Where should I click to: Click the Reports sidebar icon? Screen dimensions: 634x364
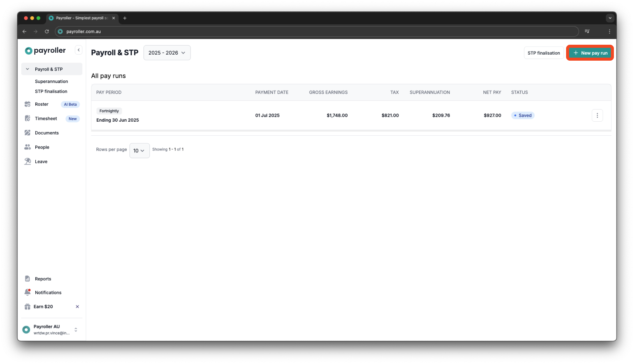point(28,278)
